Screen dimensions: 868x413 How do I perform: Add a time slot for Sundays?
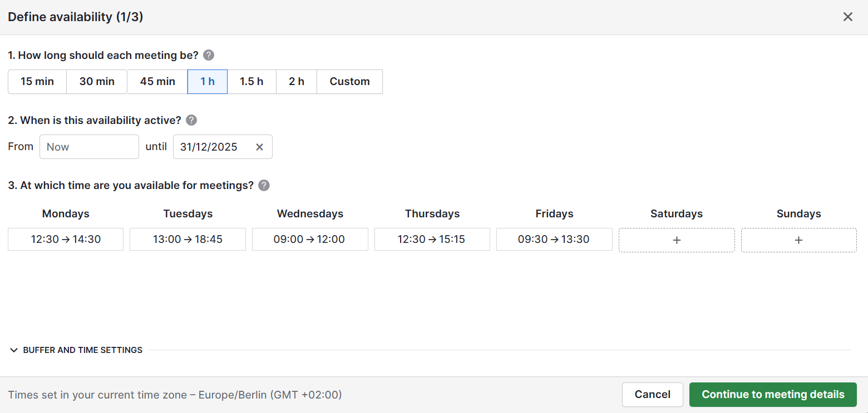click(x=798, y=240)
